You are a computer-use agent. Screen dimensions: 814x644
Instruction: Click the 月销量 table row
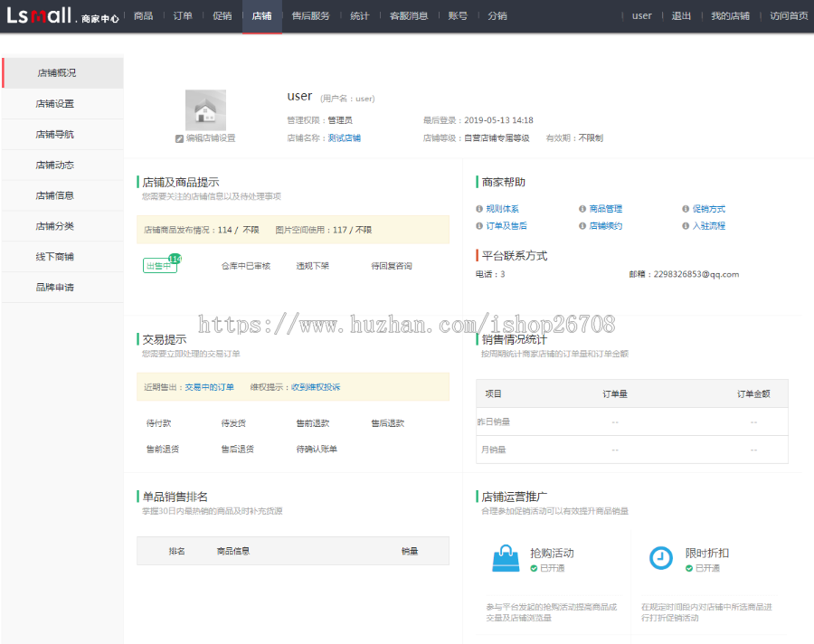[632, 450]
